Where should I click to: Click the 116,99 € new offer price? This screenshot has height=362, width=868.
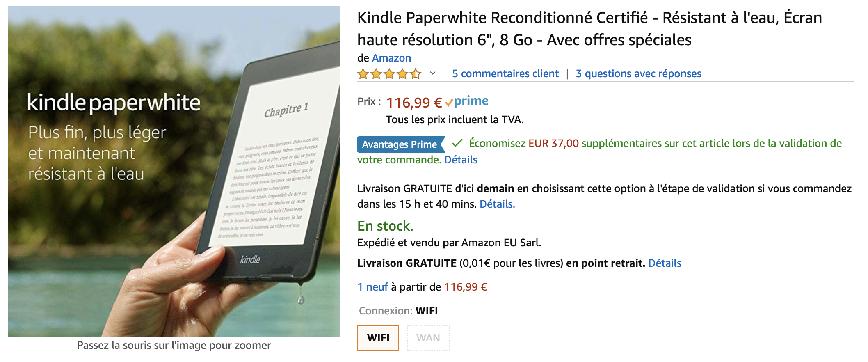pos(466,287)
